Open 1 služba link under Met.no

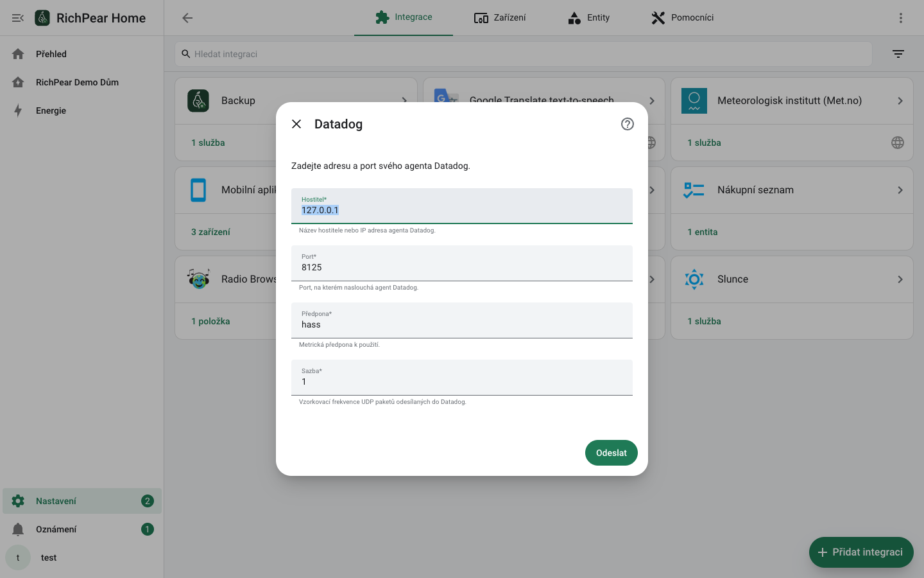[704, 143]
